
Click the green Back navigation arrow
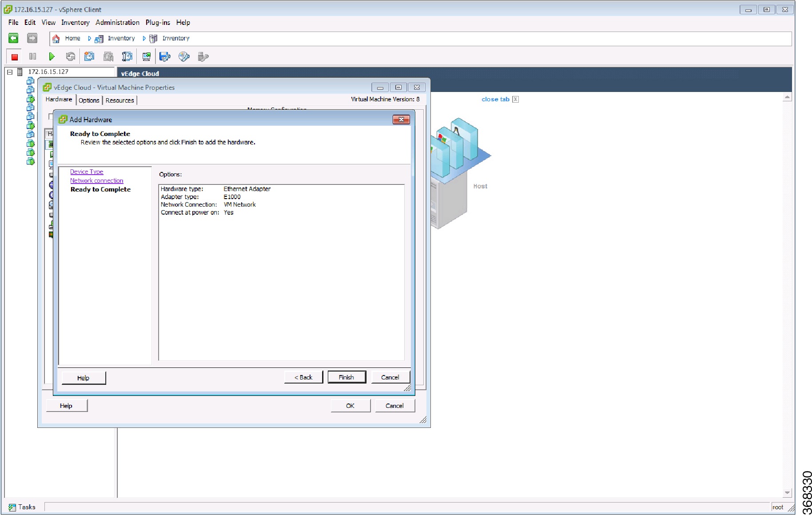click(x=14, y=38)
